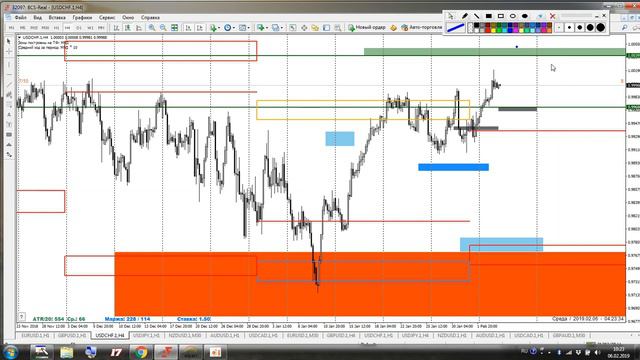Open Chrome from the taskbar
The width and height of the screenshot is (640, 360).
click(141, 352)
